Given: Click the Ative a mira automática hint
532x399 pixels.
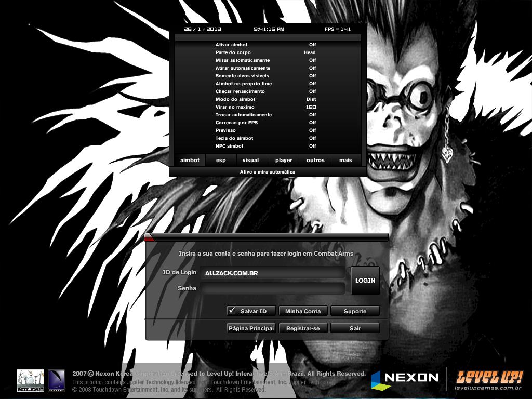Looking at the screenshot, I should pyautogui.click(x=268, y=172).
